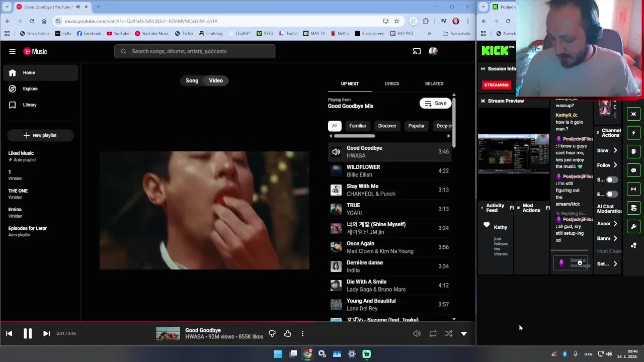644x362 pixels.
Task: Create a New playlist
Action: point(40,135)
